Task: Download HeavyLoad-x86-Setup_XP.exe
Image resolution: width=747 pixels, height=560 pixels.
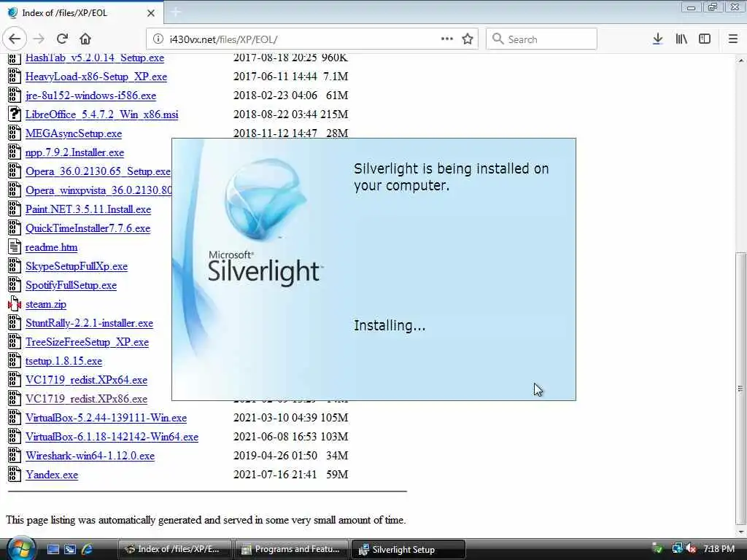Action: [96, 76]
